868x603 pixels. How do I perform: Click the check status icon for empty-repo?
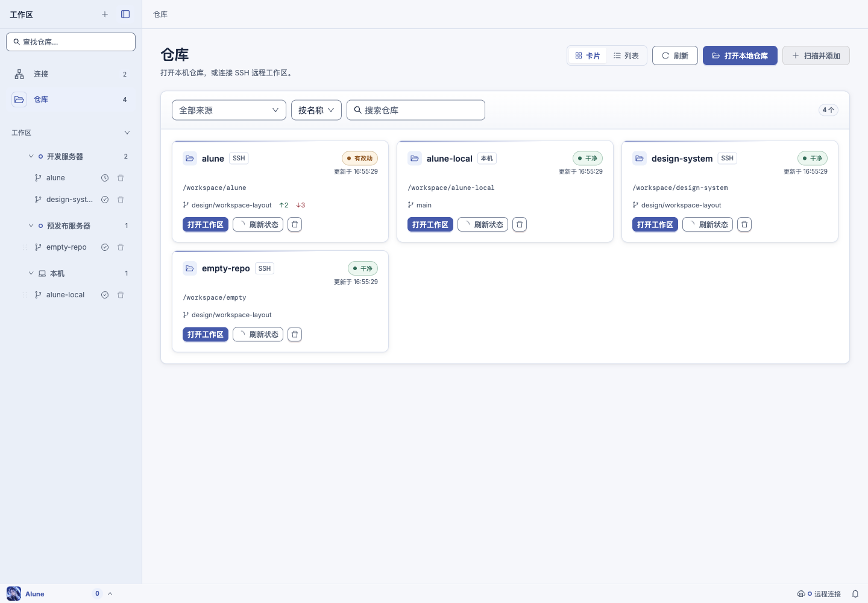pos(105,247)
